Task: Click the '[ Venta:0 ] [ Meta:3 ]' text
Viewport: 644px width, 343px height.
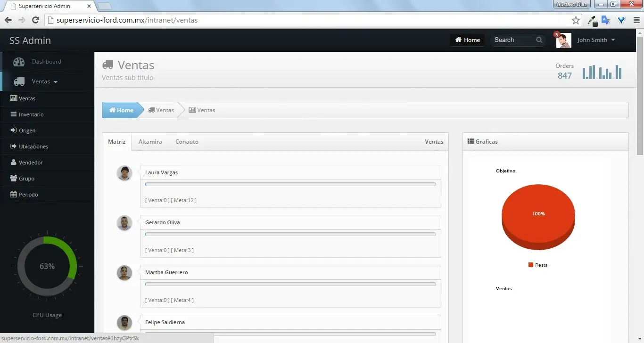Action: tap(169, 250)
